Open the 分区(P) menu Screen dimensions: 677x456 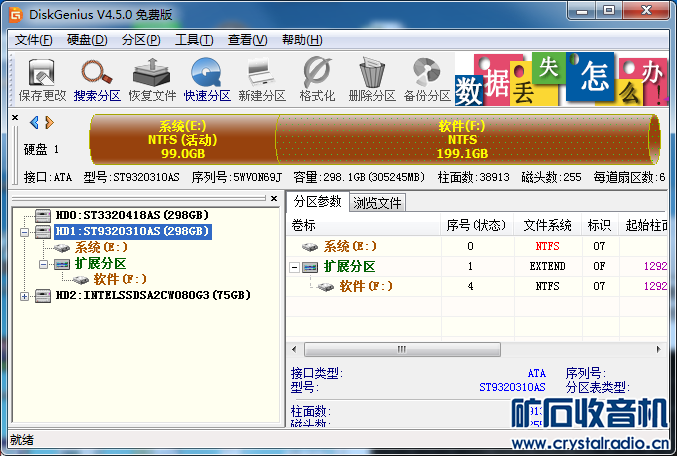pyautogui.click(x=141, y=40)
